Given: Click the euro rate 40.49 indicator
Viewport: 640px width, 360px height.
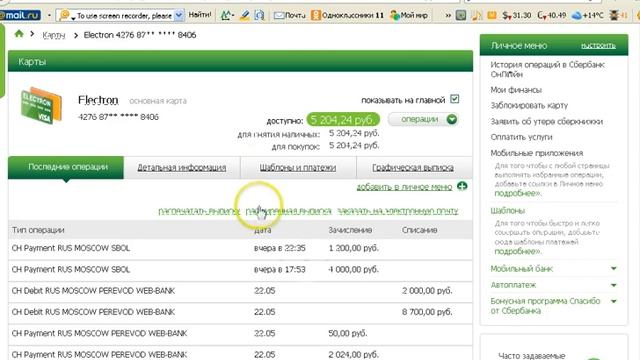Looking at the screenshot, I should point(551,16).
